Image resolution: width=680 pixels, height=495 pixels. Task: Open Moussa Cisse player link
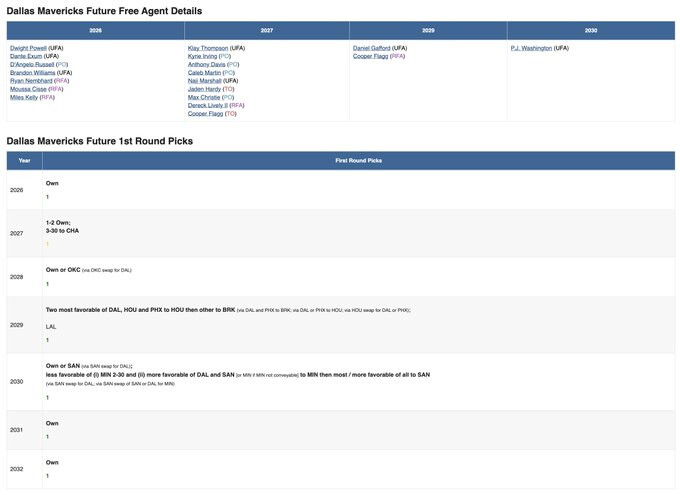click(28, 89)
